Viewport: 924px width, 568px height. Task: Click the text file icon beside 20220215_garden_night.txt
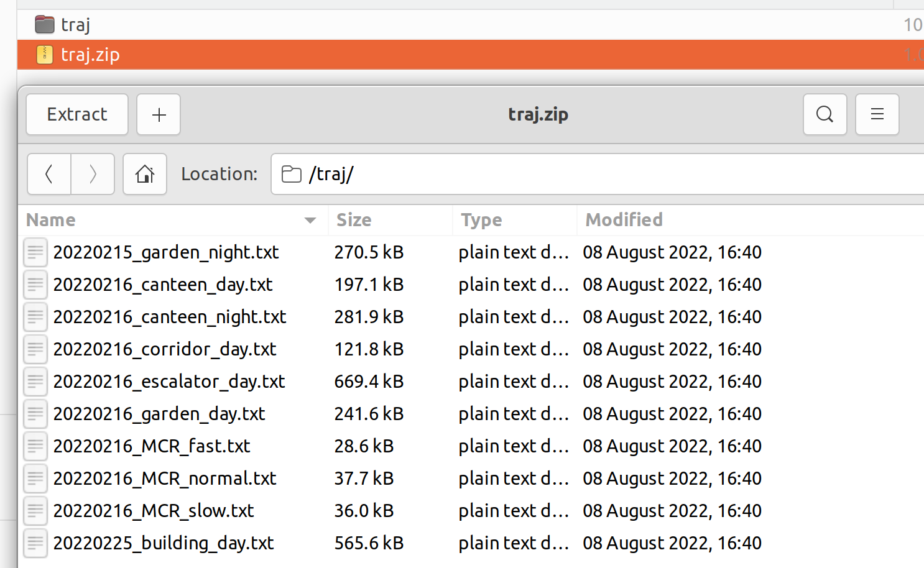35,252
